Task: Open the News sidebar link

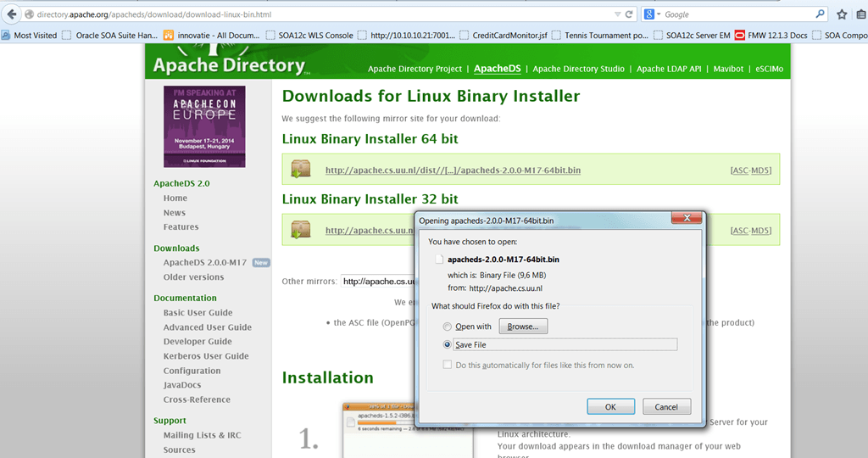Action: [175, 213]
